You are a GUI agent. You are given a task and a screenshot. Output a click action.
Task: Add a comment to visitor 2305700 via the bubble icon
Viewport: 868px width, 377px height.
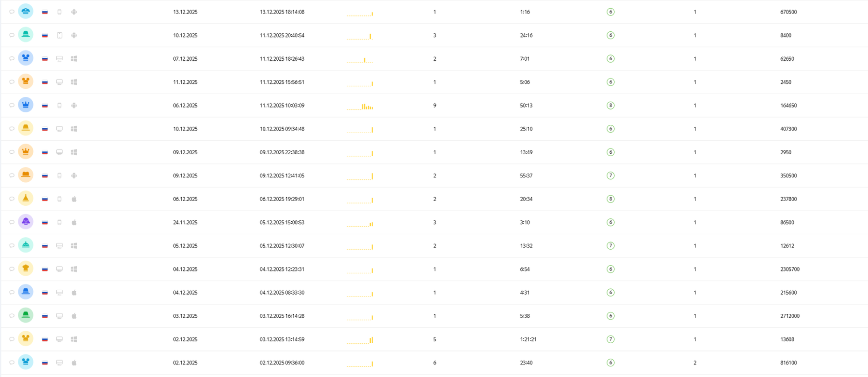12,269
